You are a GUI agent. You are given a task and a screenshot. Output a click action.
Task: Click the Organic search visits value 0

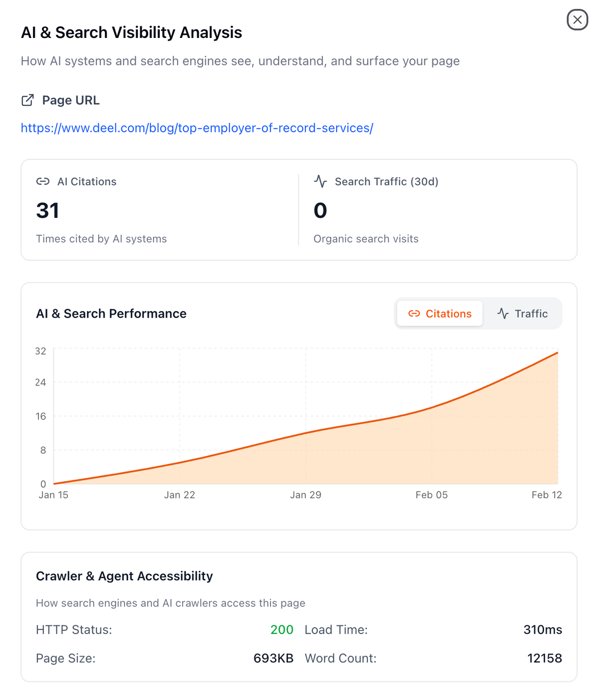point(320,210)
